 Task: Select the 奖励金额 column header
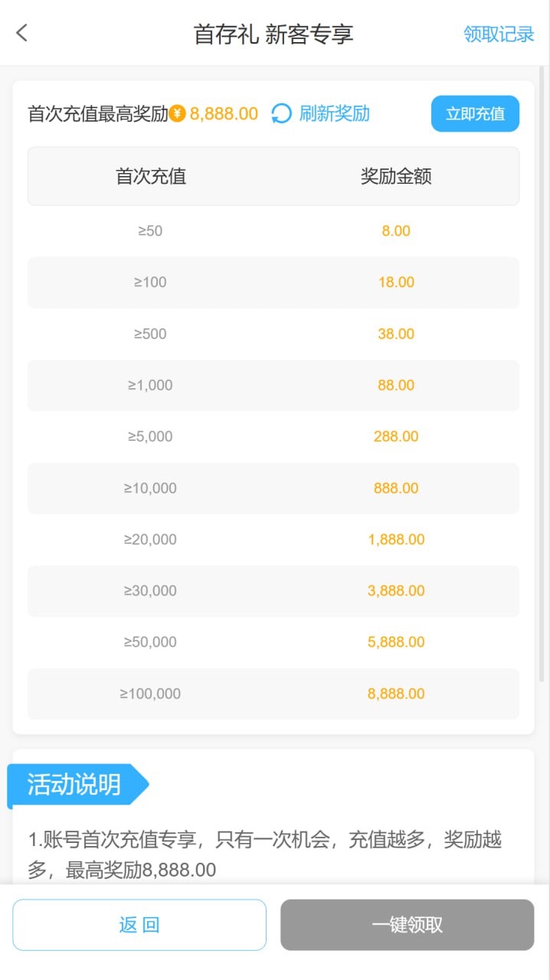tap(396, 177)
